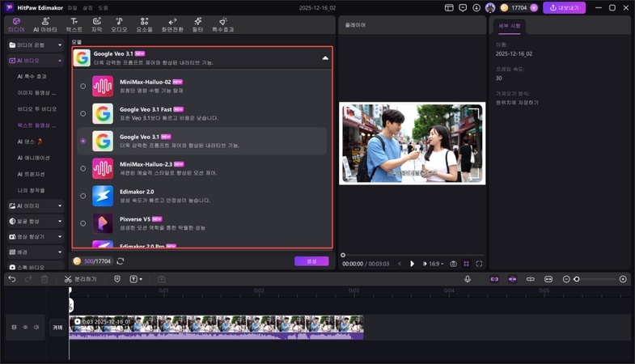Open the user avatar profile icon
This screenshot has width=635, height=364.
coord(490,8)
